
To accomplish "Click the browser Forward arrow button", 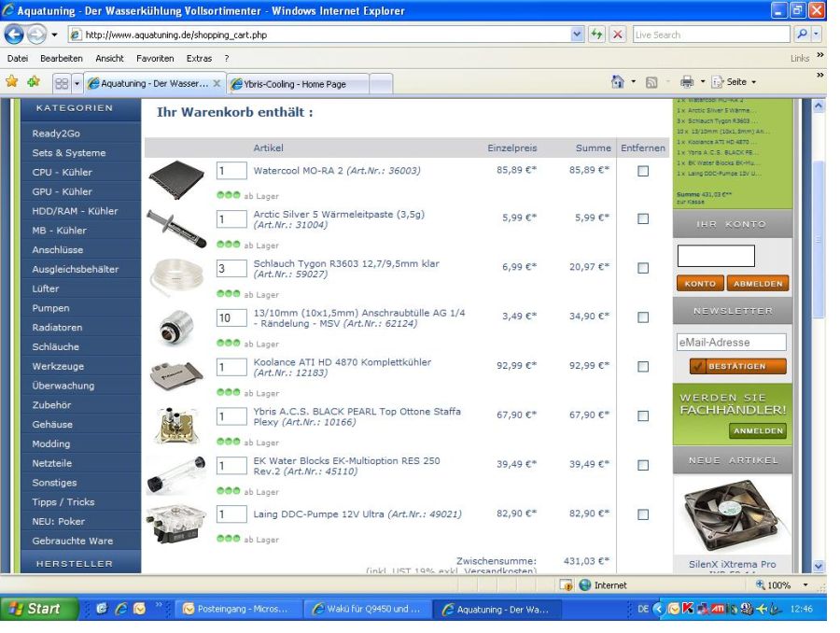I will pos(36,35).
